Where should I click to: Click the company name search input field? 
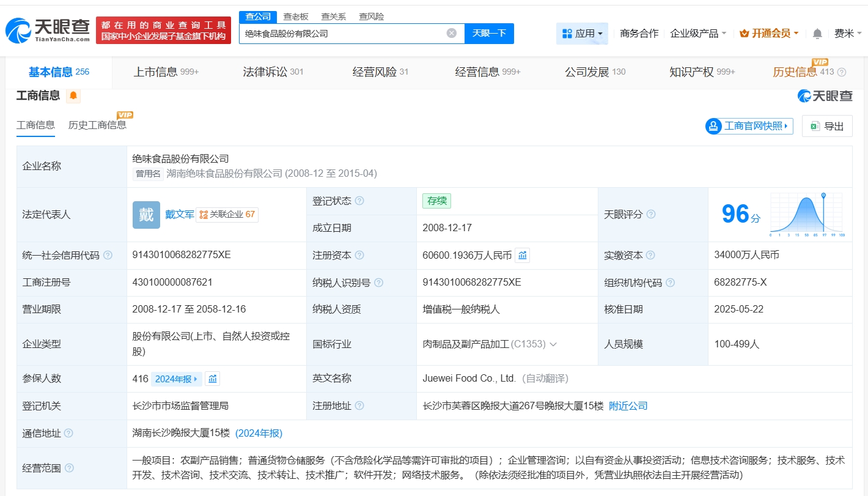click(x=342, y=34)
